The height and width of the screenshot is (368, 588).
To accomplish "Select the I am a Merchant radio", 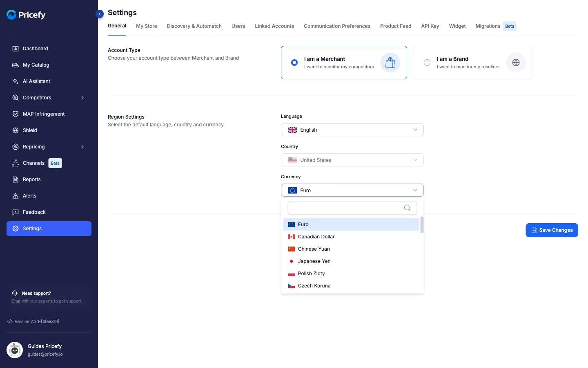I will click(294, 63).
